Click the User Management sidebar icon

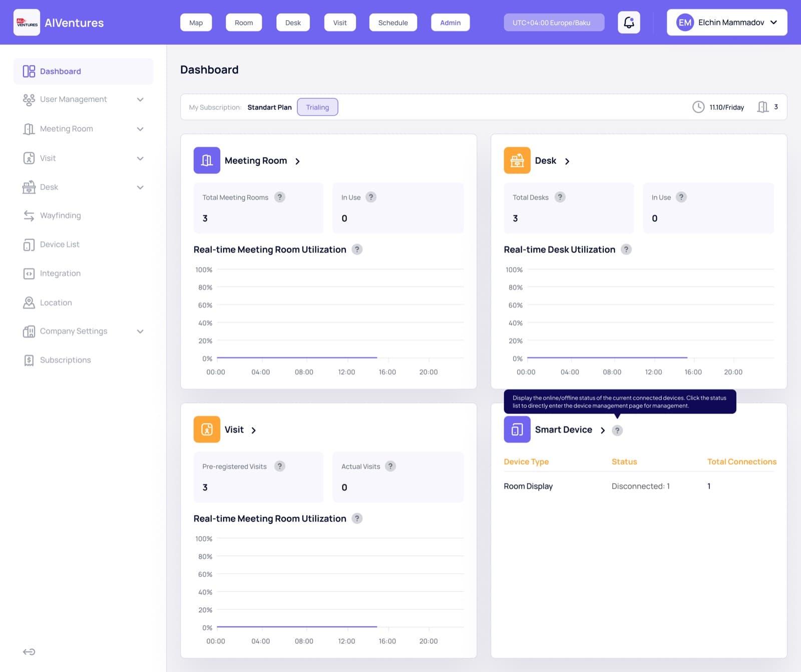(29, 100)
